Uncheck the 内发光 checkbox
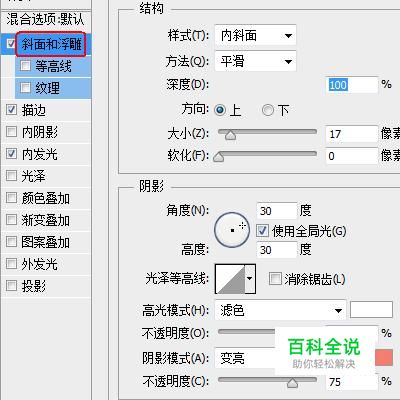 coord(11,154)
